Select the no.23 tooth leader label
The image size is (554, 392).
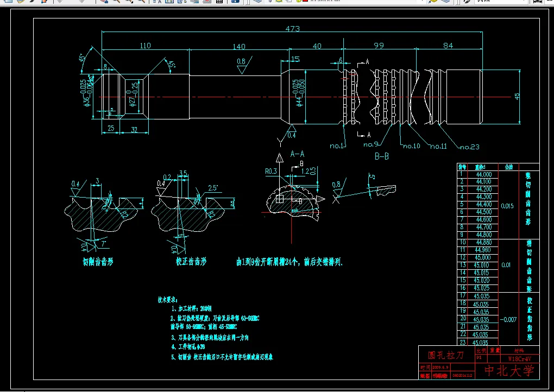click(470, 147)
